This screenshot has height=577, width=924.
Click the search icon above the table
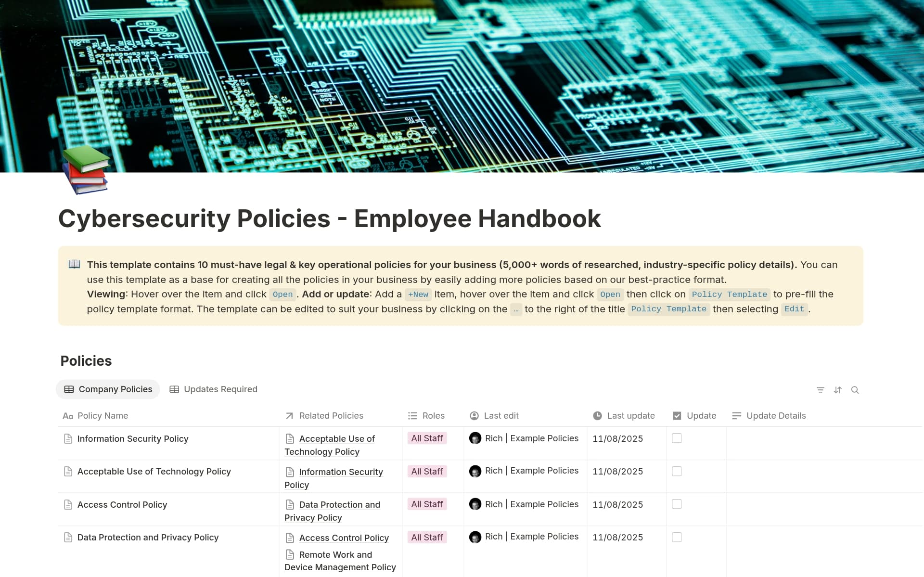coord(856,390)
